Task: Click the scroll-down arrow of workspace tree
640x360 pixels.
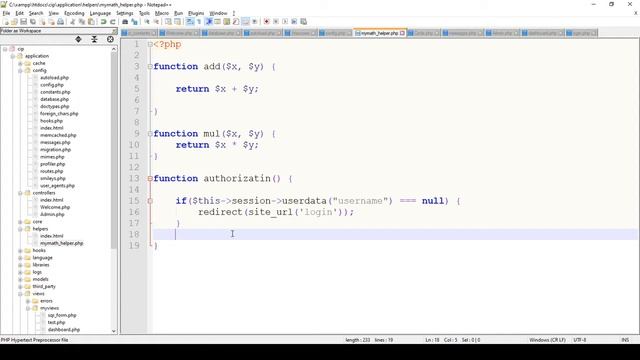Action: [x=114, y=331]
